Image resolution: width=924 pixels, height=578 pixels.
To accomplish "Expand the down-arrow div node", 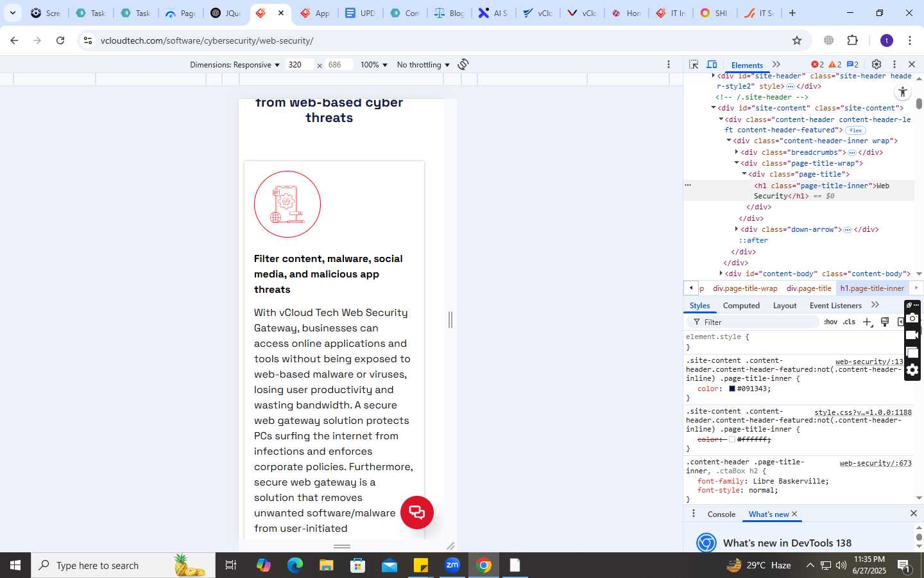I will pos(737,229).
